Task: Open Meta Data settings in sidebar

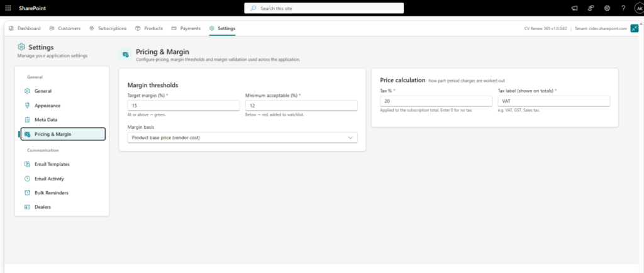Action: 62,120
